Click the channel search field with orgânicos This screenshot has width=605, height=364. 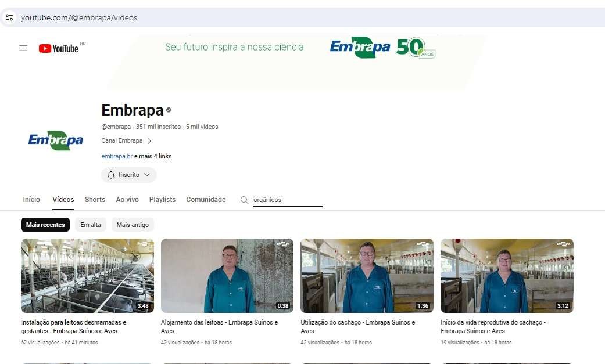pyautogui.click(x=288, y=200)
